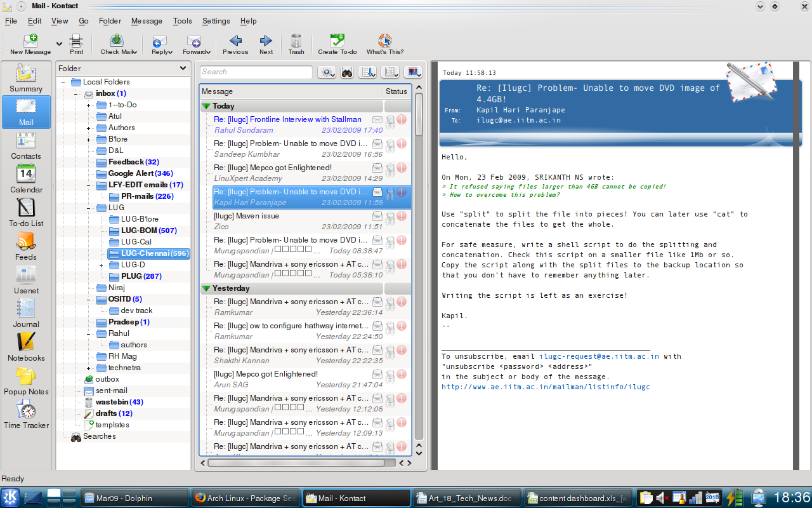Open Feeds in the Kontact sidebar
Screen dimensions: 812x508
pyautogui.click(x=26, y=246)
